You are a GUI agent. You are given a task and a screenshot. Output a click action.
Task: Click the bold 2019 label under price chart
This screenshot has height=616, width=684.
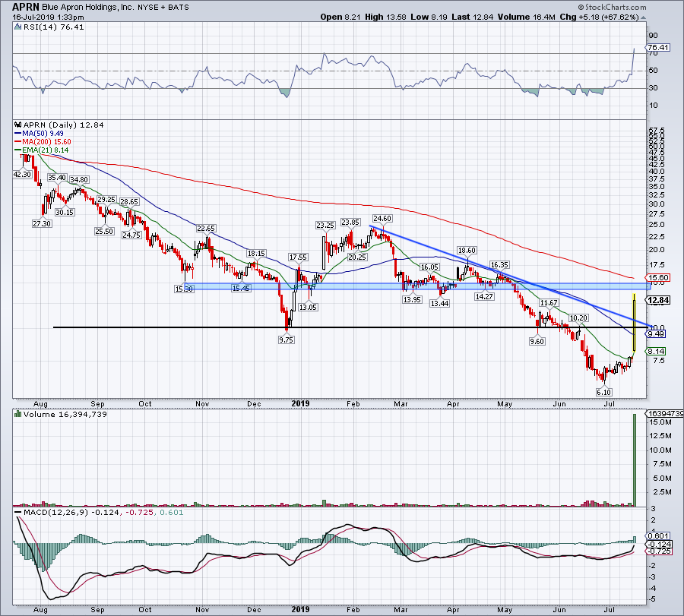click(x=300, y=403)
